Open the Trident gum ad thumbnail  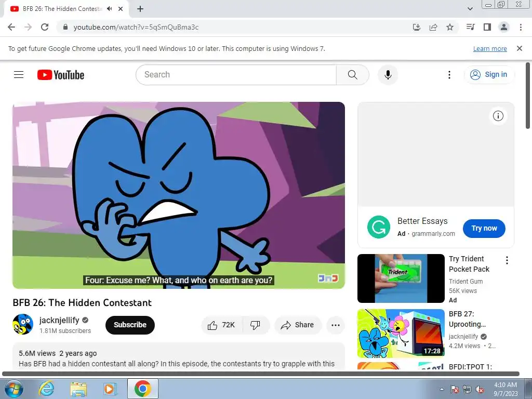(x=401, y=278)
